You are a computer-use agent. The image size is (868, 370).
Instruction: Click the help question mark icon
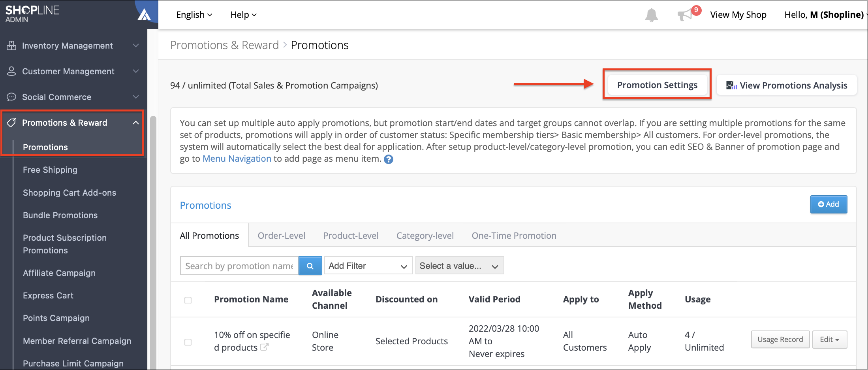coord(389,159)
